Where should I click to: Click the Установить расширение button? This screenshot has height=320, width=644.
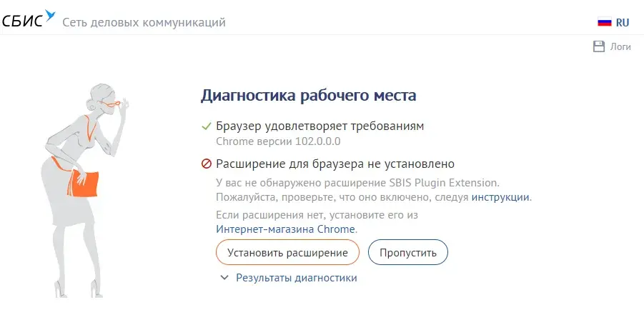287,252
